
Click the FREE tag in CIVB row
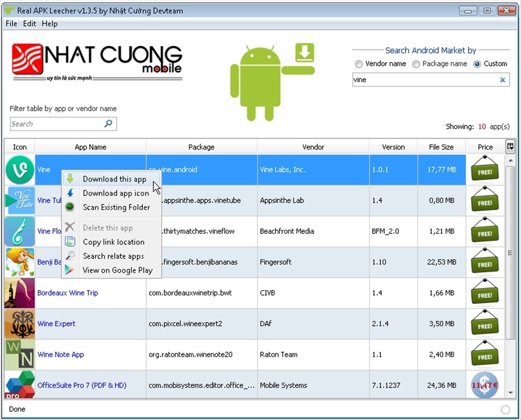pyautogui.click(x=485, y=293)
